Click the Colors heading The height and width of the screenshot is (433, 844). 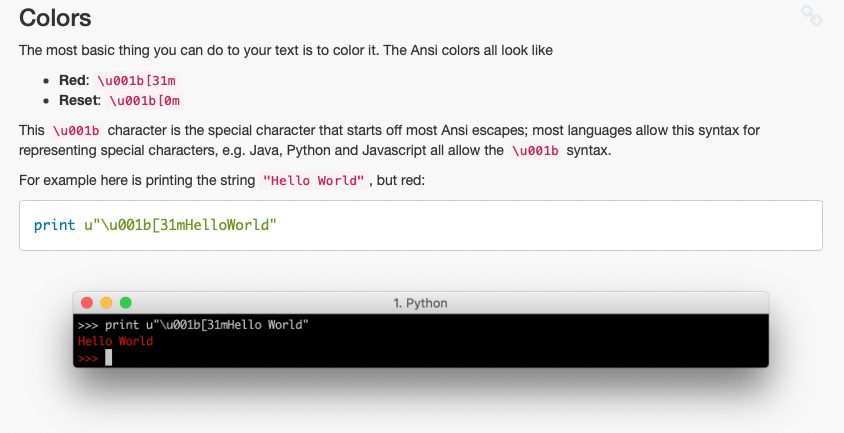(x=55, y=18)
